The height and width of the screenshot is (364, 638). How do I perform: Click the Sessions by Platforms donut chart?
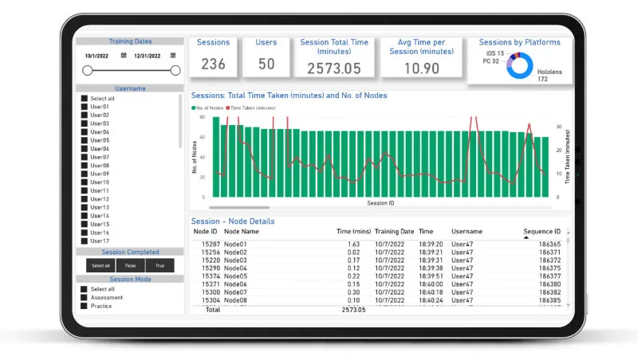[520, 65]
